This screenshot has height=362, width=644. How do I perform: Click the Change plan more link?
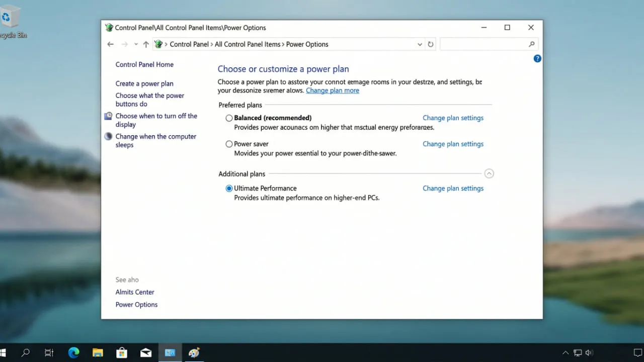[x=332, y=90]
